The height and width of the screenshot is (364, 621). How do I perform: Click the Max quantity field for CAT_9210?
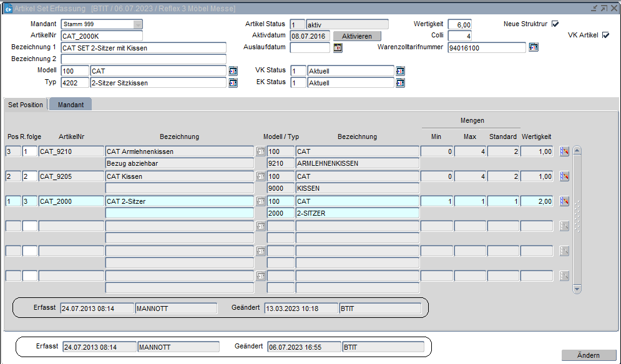point(469,151)
